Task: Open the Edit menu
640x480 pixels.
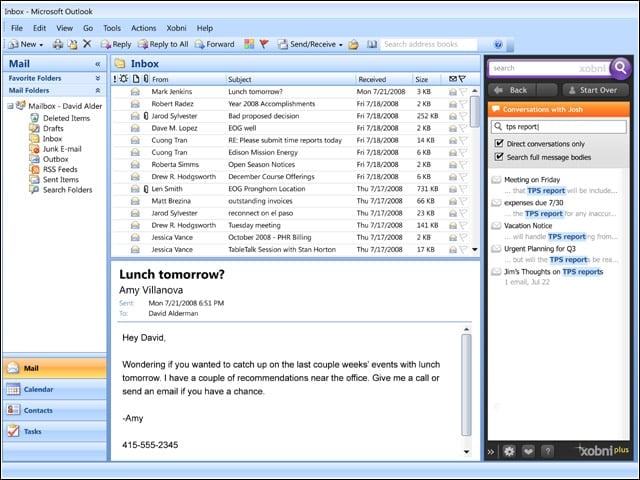Action: (x=39, y=28)
